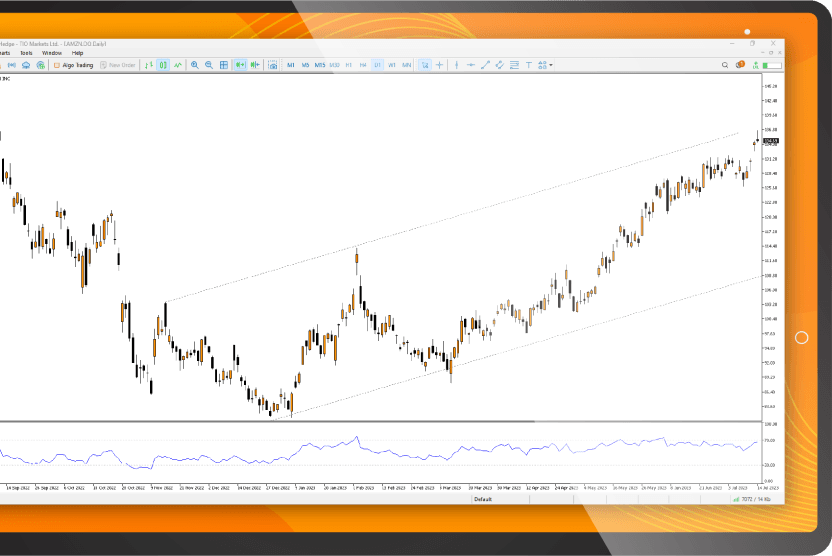Open the Window menu
Viewport: 832px width, 556px height.
(x=51, y=53)
